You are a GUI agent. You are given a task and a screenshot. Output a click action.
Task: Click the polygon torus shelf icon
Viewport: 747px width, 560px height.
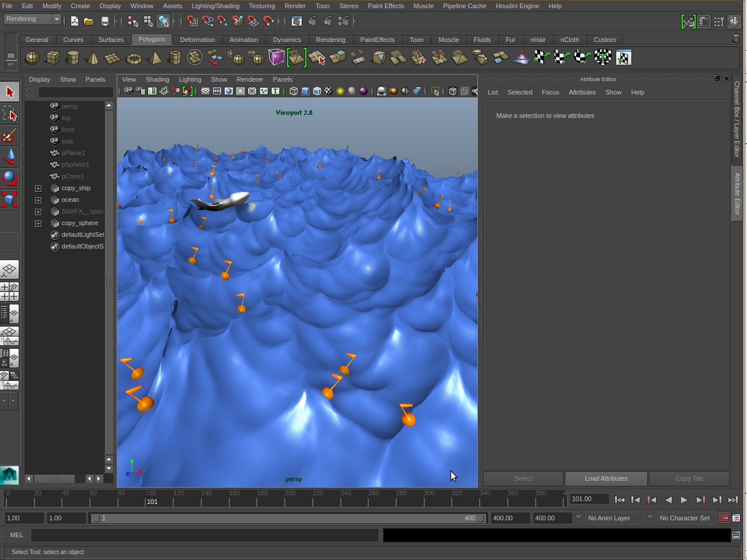[x=134, y=58]
